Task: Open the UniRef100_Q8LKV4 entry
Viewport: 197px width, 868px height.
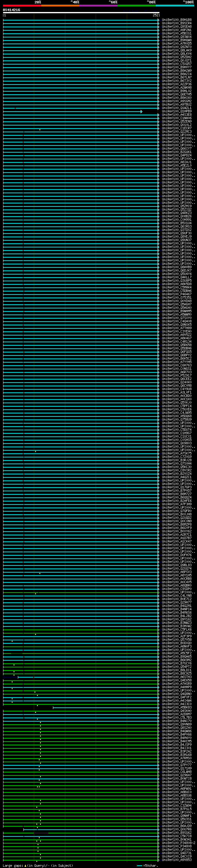Action: point(177,54)
